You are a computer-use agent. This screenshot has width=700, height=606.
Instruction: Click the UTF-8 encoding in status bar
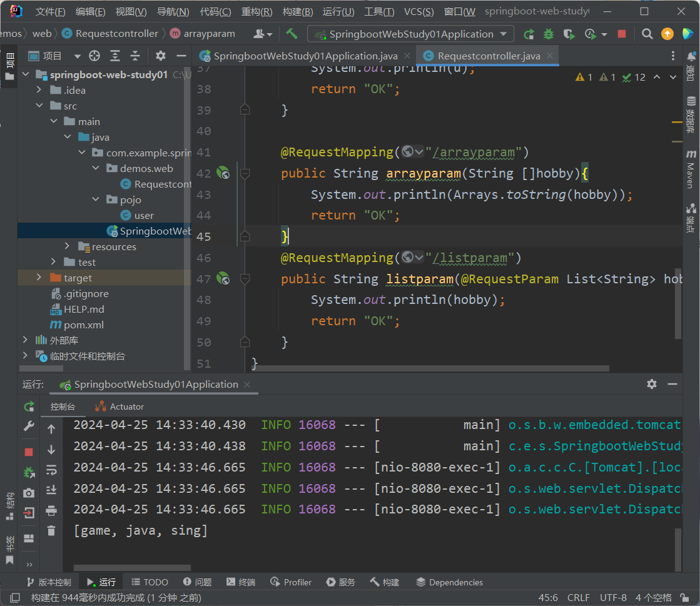(613, 597)
